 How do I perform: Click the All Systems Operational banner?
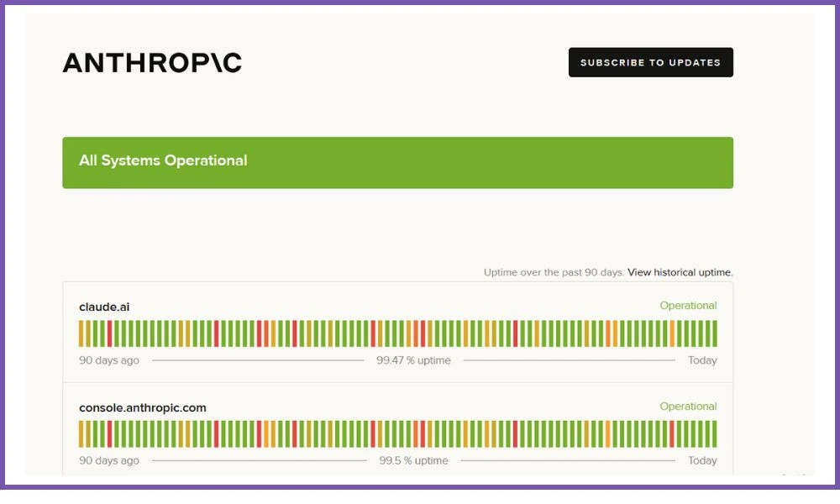click(x=397, y=162)
